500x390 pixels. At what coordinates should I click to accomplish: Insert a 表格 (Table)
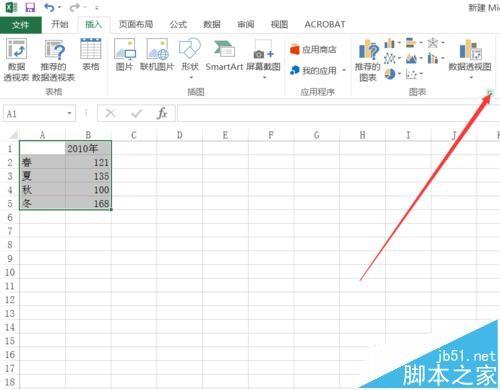[x=91, y=54]
